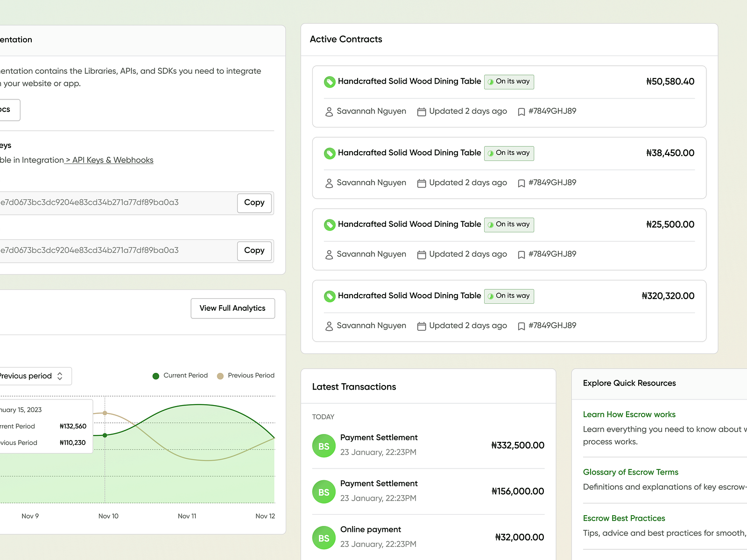Click person icon in ₦38,450.00 contract
This screenshot has width=747, height=560.
[x=329, y=183]
